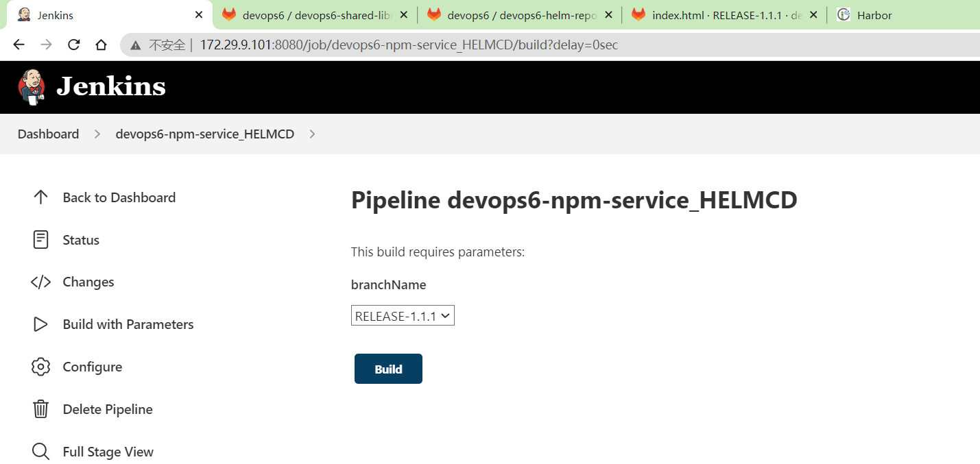
Task: Click the Configure gear icon
Action: [40, 367]
